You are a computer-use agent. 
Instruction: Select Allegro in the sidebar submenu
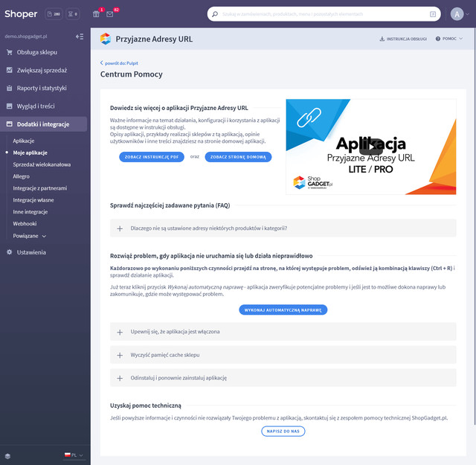click(x=22, y=176)
